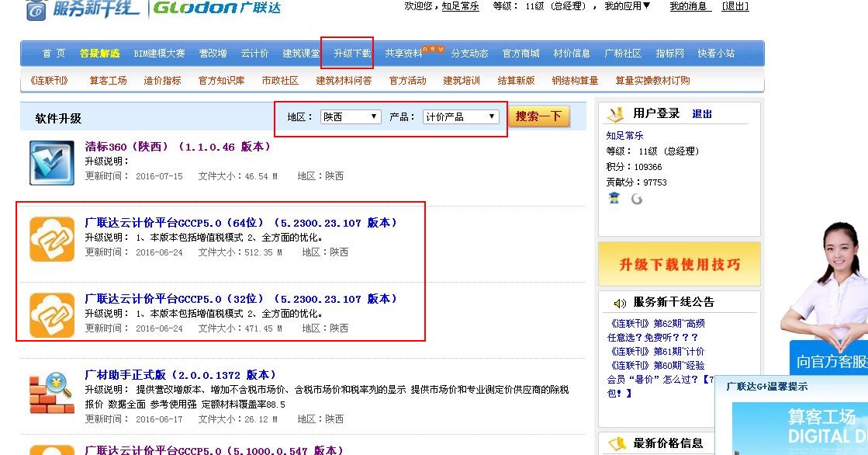Open 结算新版 in the sub-navigation
The width and height of the screenshot is (868, 455).
pyautogui.click(x=516, y=80)
